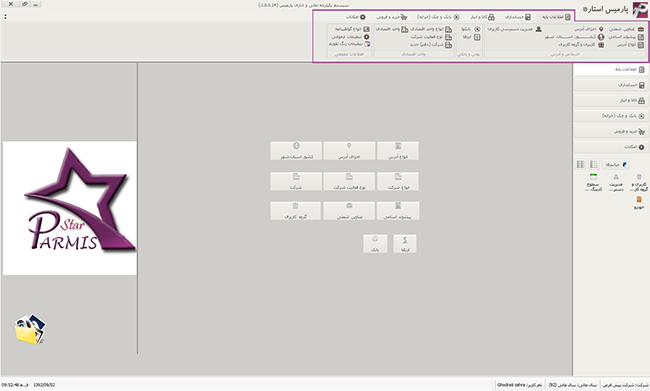
Task: Click the photo folder icon at the bottom left
Action: click(x=31, y=329)
